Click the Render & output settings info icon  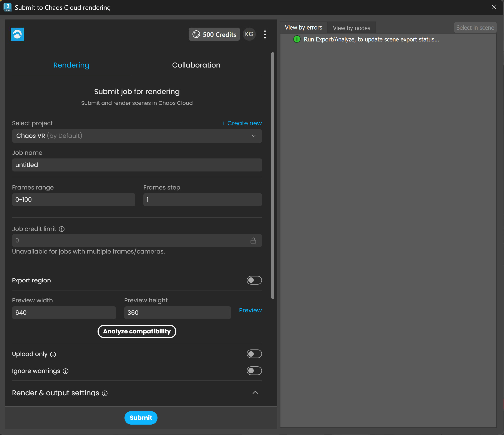105,393
